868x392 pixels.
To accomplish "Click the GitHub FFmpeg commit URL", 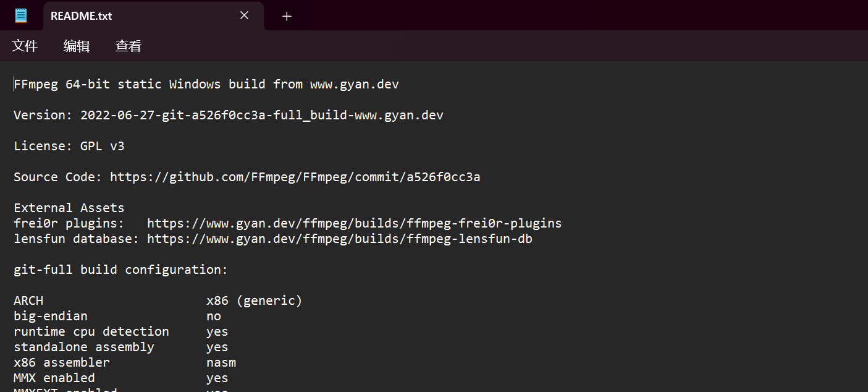I will [x=295, y=177].
